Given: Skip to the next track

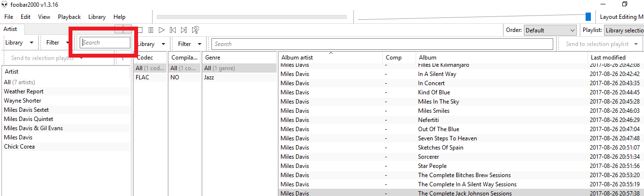Looking at the screenshot, I should click(x=184, y=30).
